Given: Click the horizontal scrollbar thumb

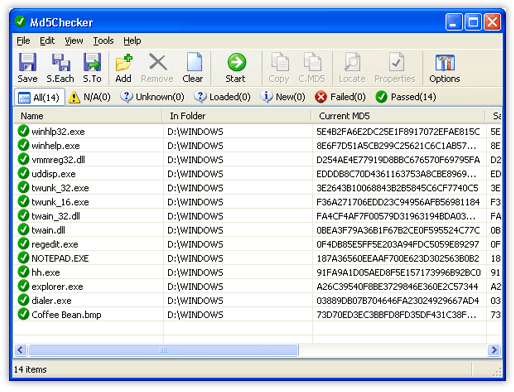Looking at the screenshot, I should [163, 350].
